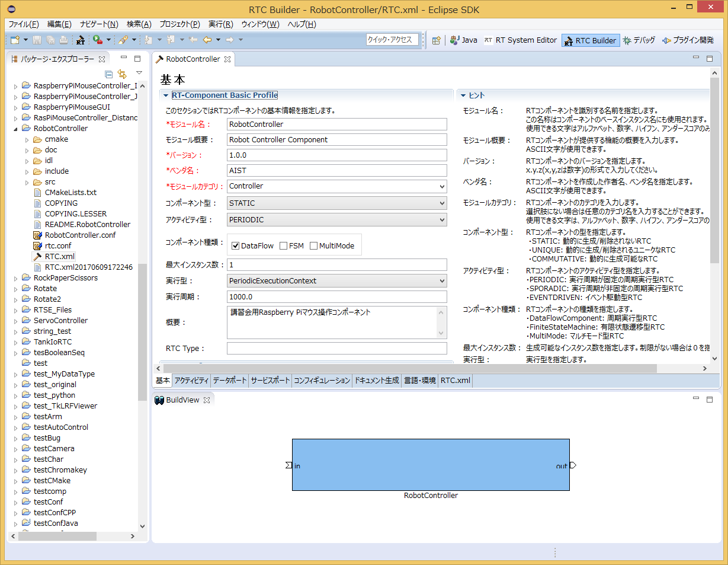Collapse the RT-Component Basic Profile section
728x565 pixels.
point(165,95)
